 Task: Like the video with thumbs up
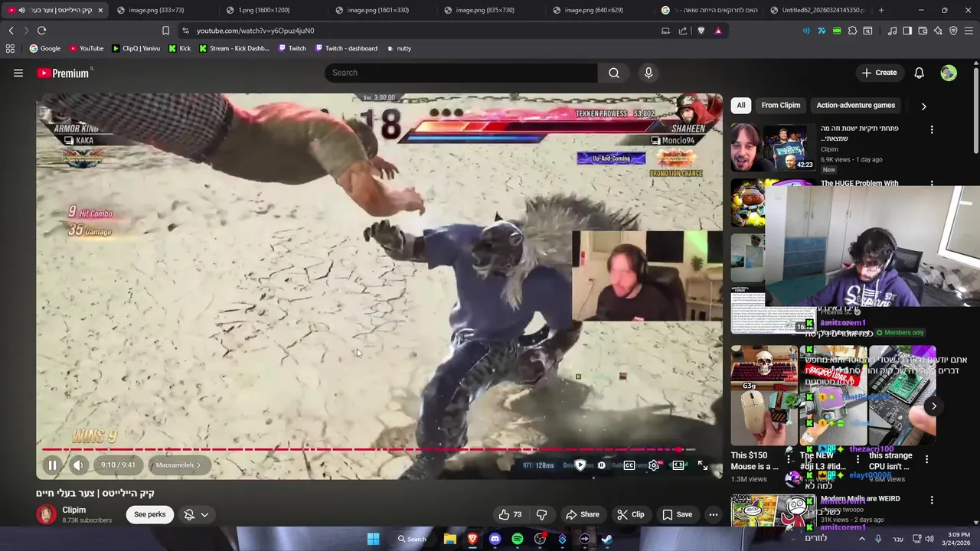click(x=510, y=514)
